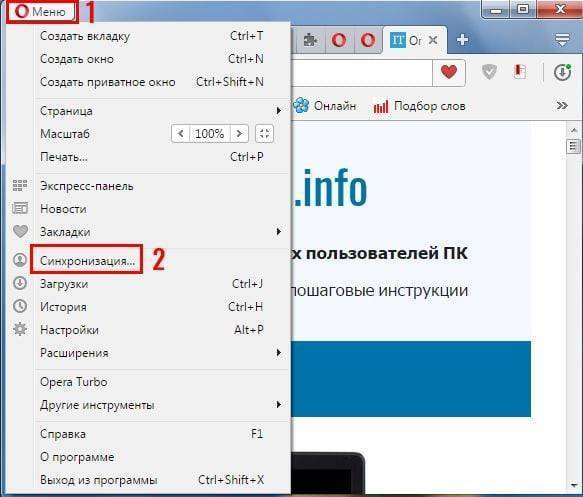Switch to second red Opera tab
The height and width of the screenshot is (497, 583).
coord(368,40)
